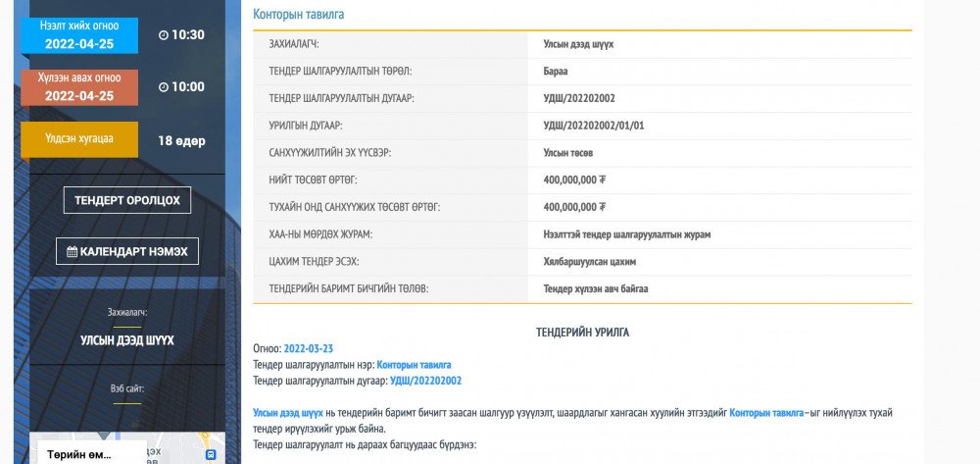Click the Конторын тавилга page heading
Screen dimensions: 980x464
tap(298, 15)
